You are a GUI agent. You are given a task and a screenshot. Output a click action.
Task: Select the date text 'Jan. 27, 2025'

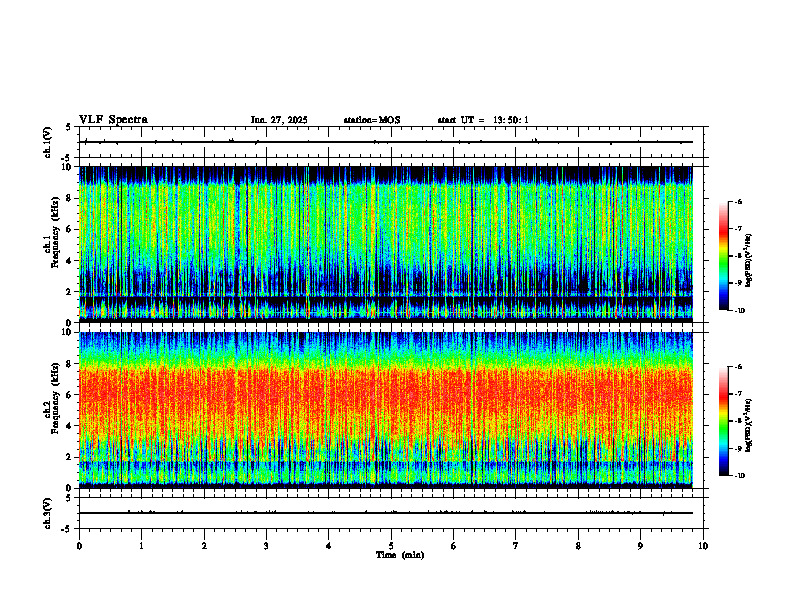279,120
